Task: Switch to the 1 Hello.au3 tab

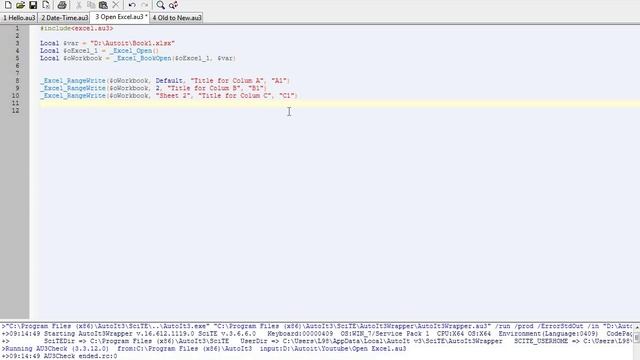Action: click(19, 18)
